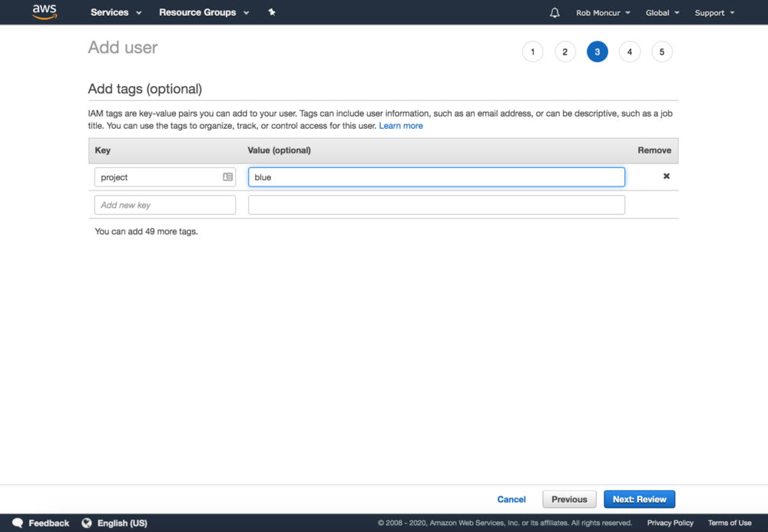Go to step 1 of wizard
768x532 pixels.
coord(532,52)
